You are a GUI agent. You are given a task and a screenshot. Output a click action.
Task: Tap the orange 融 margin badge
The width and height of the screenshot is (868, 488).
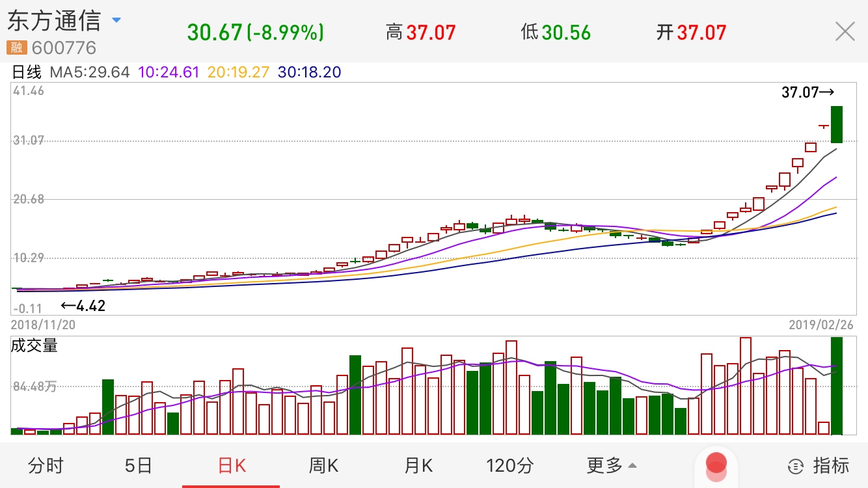pyautogui.click(x=16, y=47)
